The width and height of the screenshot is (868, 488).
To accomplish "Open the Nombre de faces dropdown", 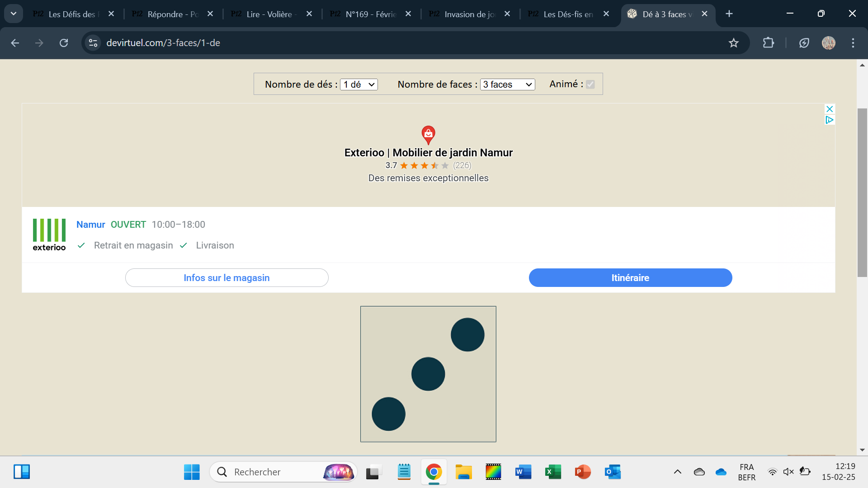I will click(507, 84).
